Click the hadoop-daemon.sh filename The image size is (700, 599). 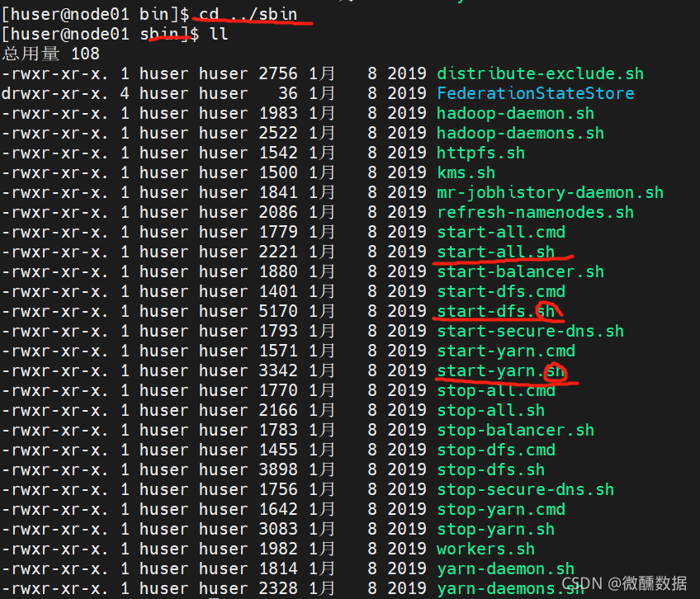click(516, 113)
